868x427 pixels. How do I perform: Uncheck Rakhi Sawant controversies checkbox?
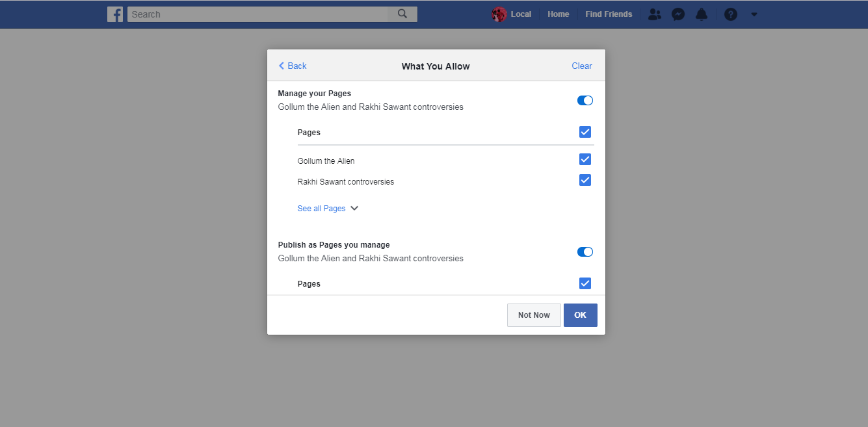click(585, 180)
